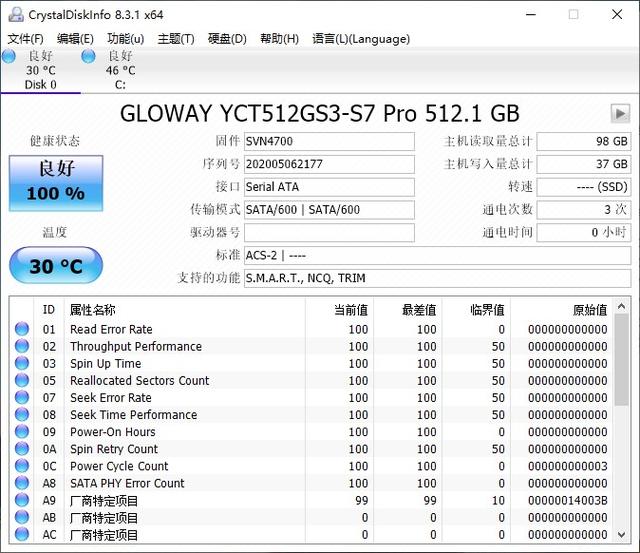Click the status orb for 02 Throughput Performance
Screen dimensions: 640x553
22,346
